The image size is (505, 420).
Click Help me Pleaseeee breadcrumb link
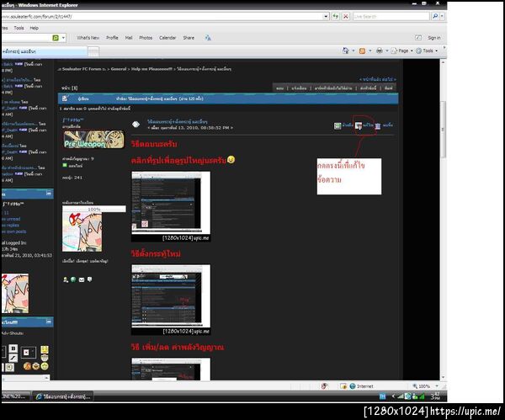click(151, 69)
